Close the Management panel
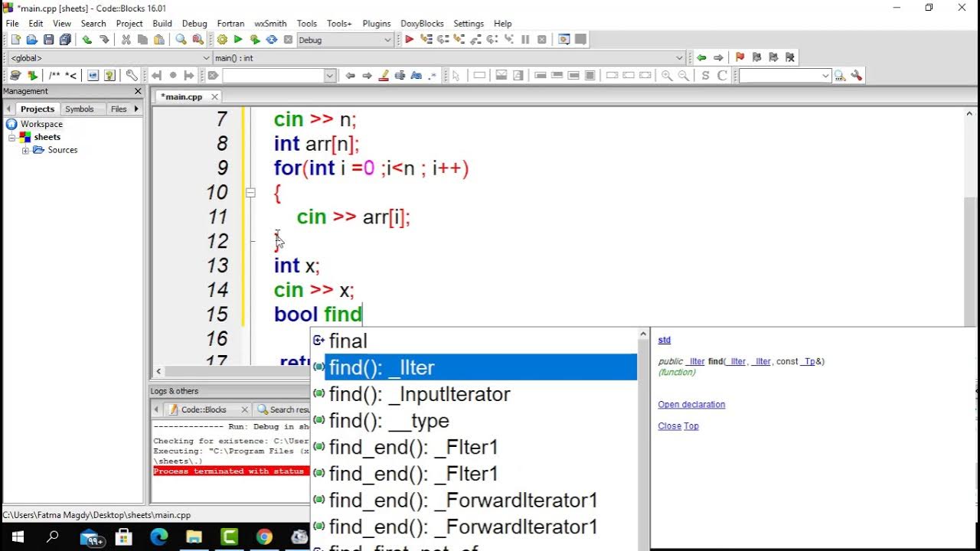980x551 pixels. pos(138,91)
